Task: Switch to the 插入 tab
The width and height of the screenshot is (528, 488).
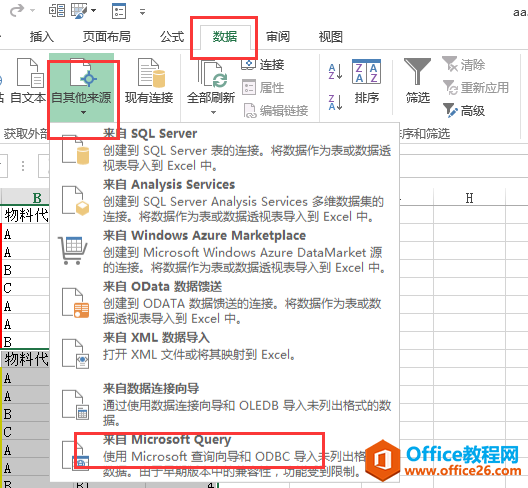Action: tap(42, 37)
